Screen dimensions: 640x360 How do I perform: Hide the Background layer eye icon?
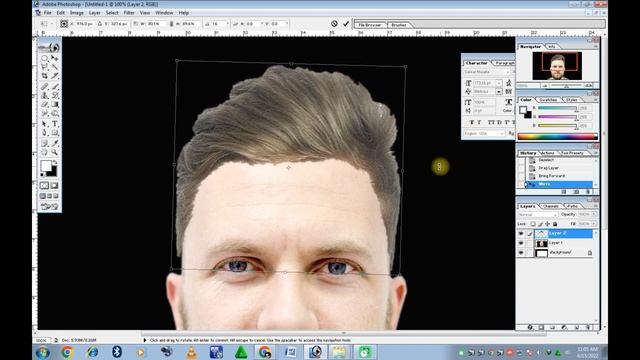point(521,253)
